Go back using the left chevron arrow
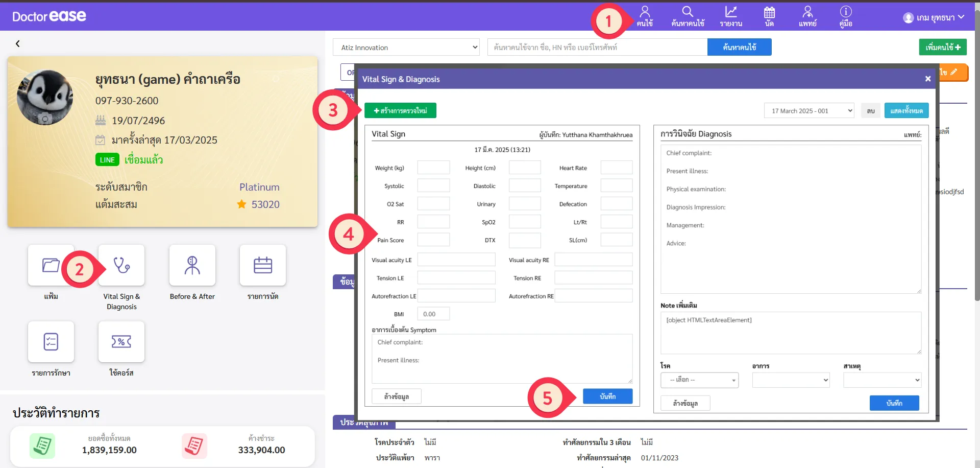 pyautogui.click(x=18, y=44)
